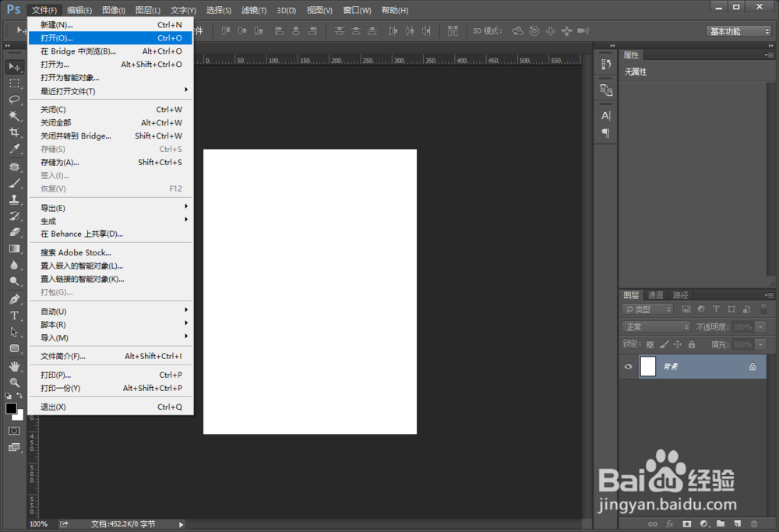Viewport: 779px width, 532px height.
Task: Open the History panel icon
Action: 605,65
